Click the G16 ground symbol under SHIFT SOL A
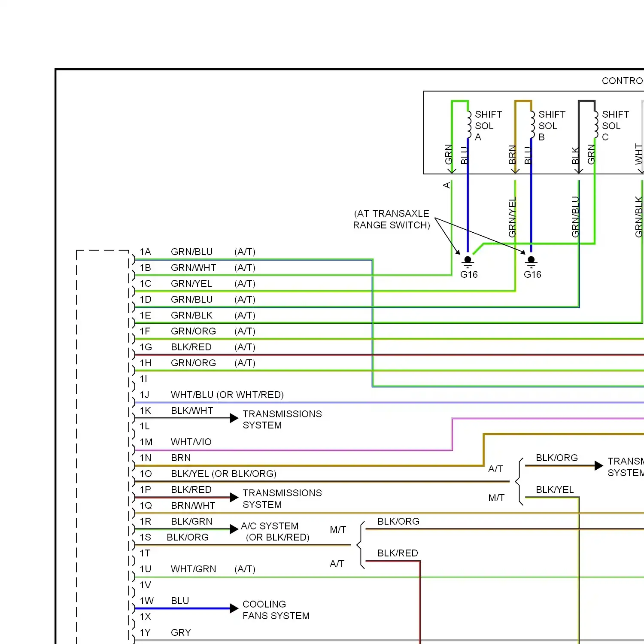Image resolution: width=644 pixels, height=644 pixels. click(468, 262)
